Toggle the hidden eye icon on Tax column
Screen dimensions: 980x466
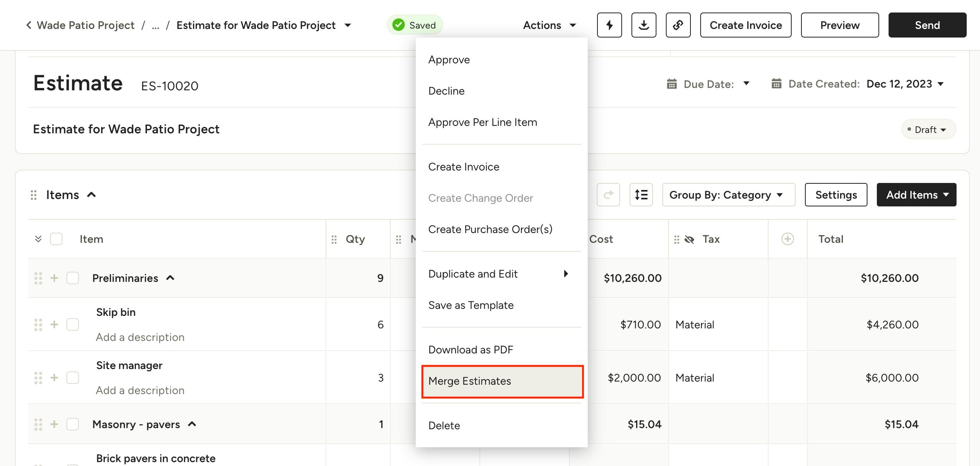pyautogui.click(x=689, y=239)
